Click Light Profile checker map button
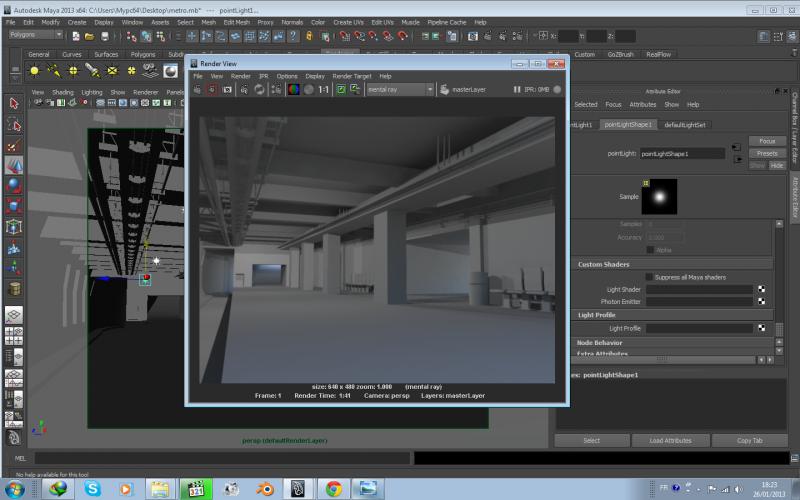 tap(761, 328)
